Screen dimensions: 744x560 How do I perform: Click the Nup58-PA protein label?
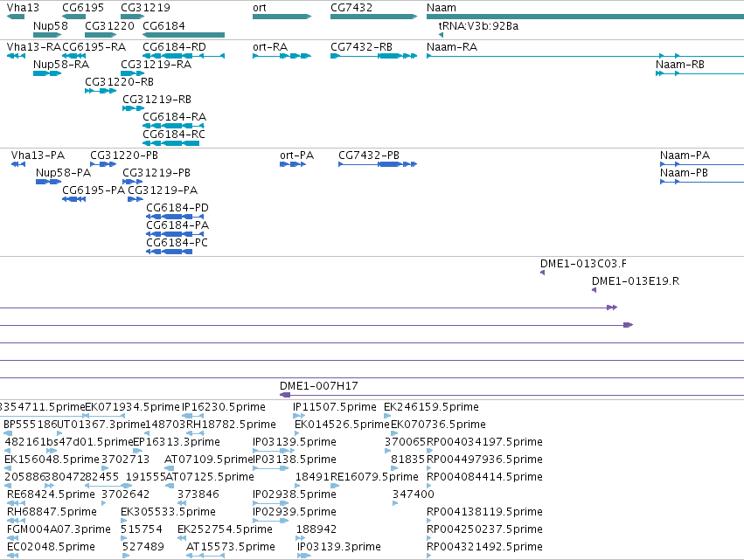[63, 173]
